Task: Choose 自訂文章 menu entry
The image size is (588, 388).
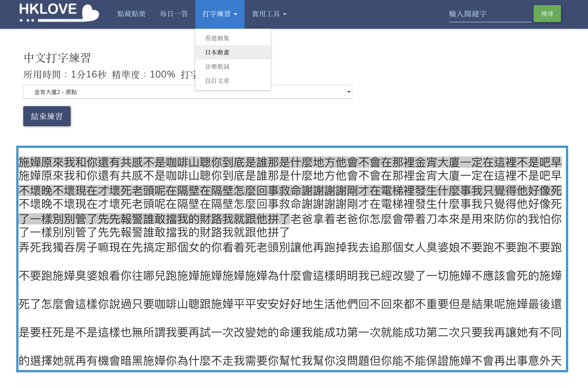Action: click(217, 81)
